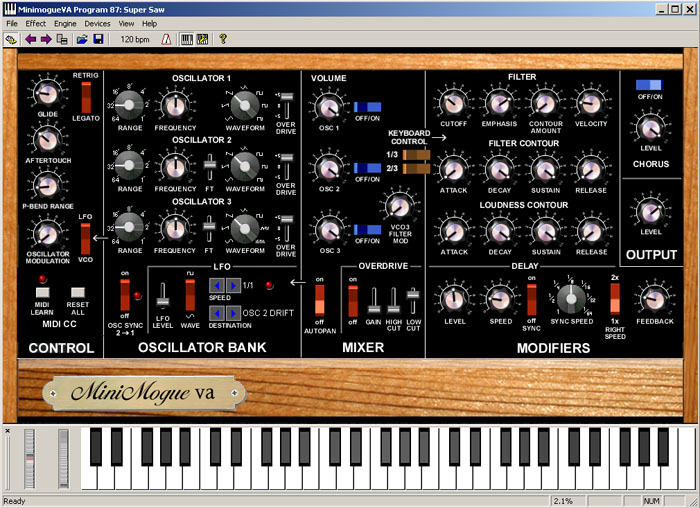This screenshot has width=700, height=508.
Task: Click the LFO Destination left arrow
Action: 217,313
